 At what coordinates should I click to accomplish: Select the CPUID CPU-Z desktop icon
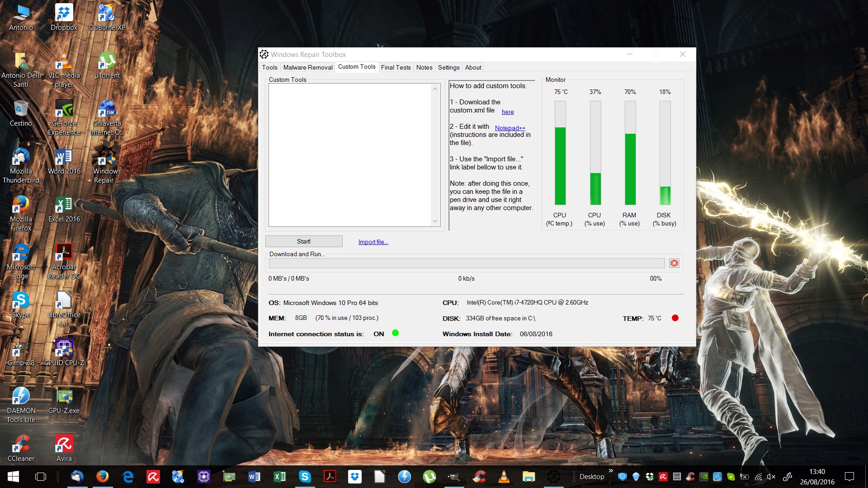click(x=64, y=352)
